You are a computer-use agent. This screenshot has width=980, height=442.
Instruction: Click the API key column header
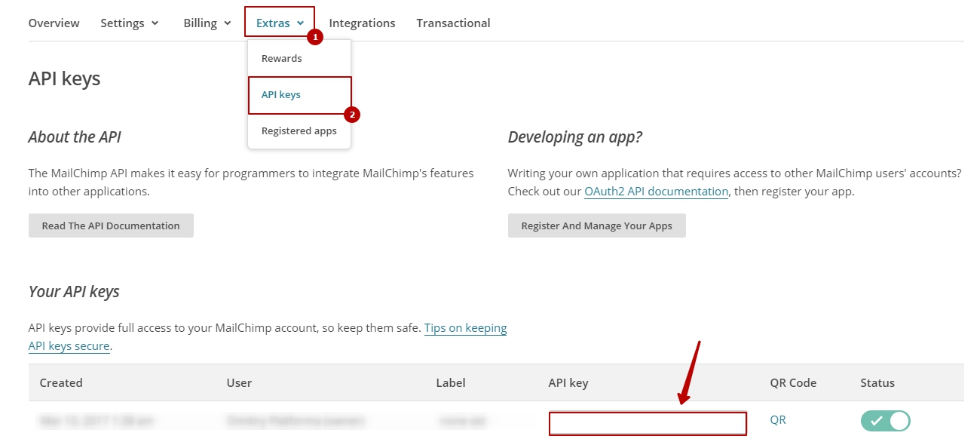pyautogui.click(x=568, y=382)
